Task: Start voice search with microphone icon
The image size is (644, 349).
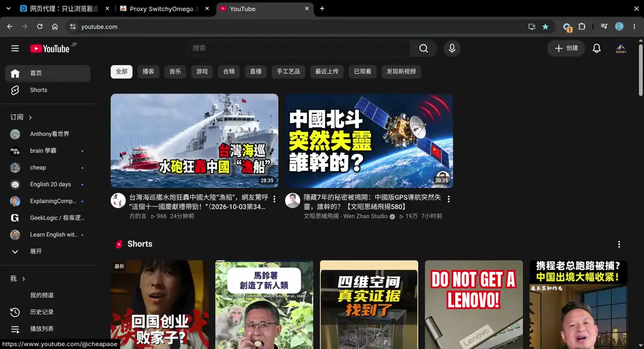Action: pyautogui.click(x=452, y=49)
